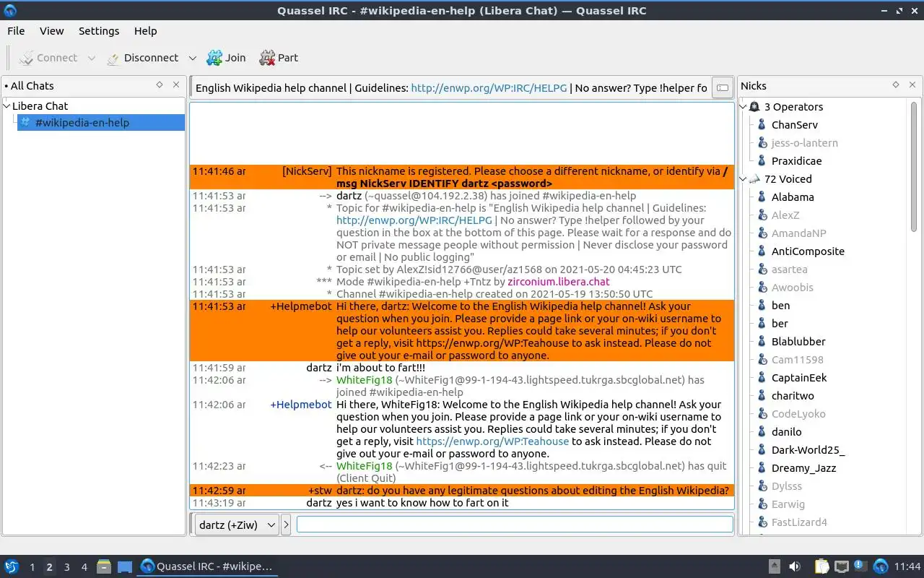Open the zirconium.libera.chat server link
This screenshot has height=578, width=924.
click(x=559, y=282)
